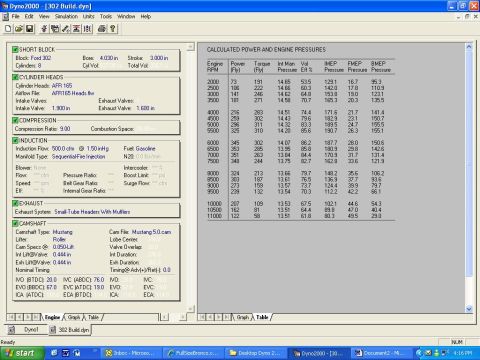This screenshot has width=480, height=360.
Task: Save the current engine file
Action: [x=29, y=29]
